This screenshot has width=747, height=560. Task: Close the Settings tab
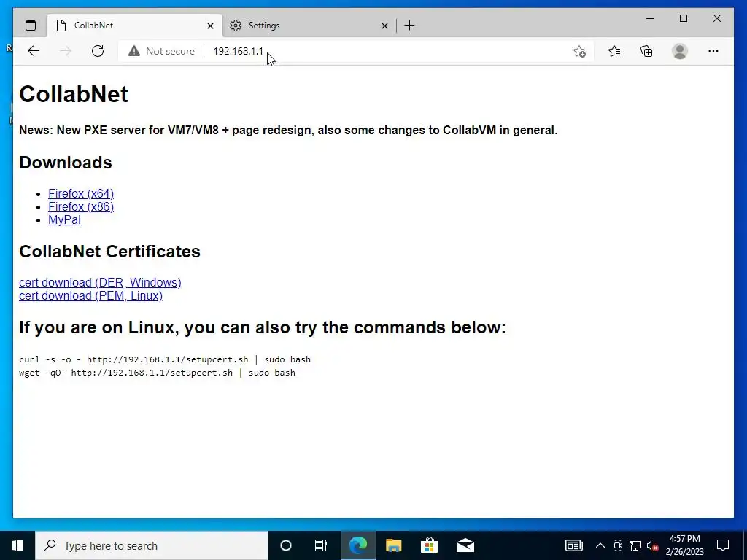384,26
